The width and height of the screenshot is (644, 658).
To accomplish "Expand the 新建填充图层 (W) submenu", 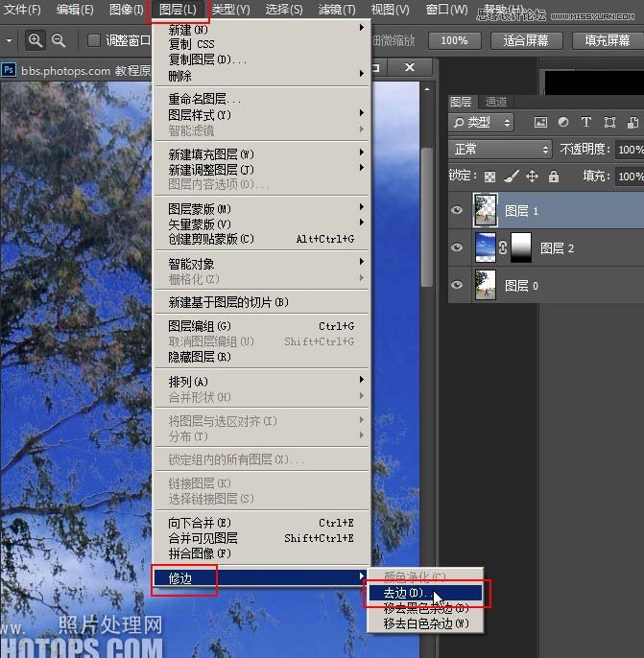I will point(263,154).
